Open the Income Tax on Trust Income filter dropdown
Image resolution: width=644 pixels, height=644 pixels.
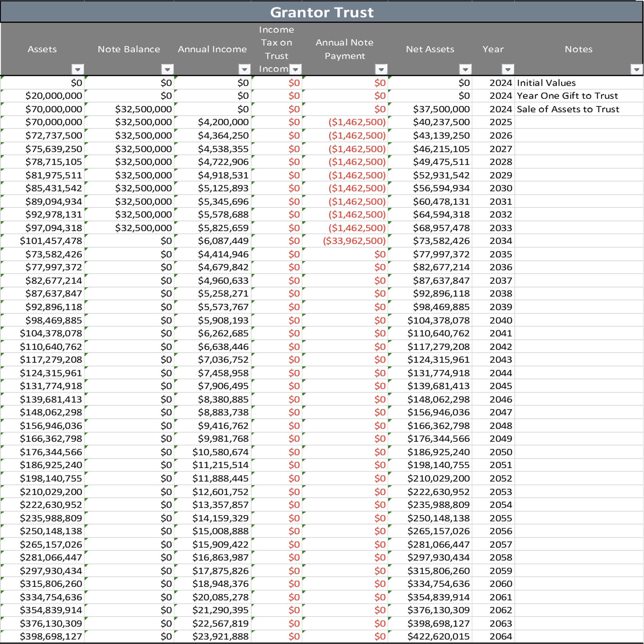tap(295, 69)
